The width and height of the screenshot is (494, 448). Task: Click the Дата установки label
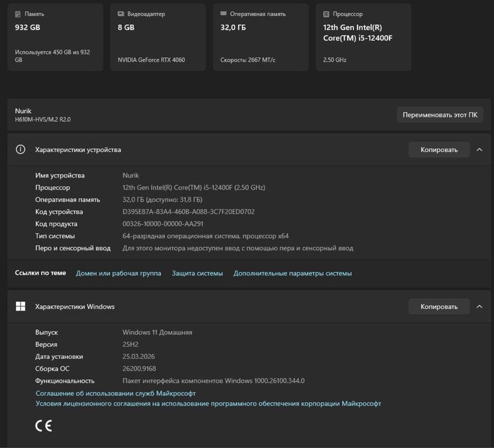pyautogui.click(x=59, y=356)
